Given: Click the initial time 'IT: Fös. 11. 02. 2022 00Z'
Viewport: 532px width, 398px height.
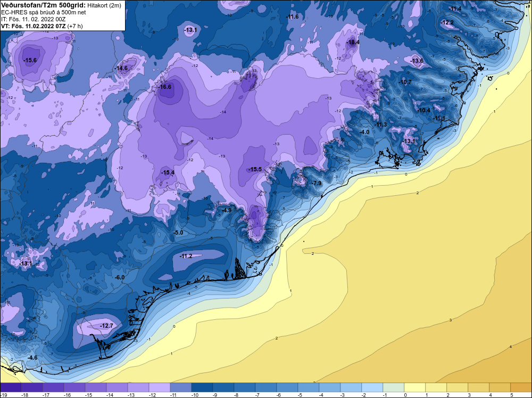Looking at the screenshot, I should (33, 19).
